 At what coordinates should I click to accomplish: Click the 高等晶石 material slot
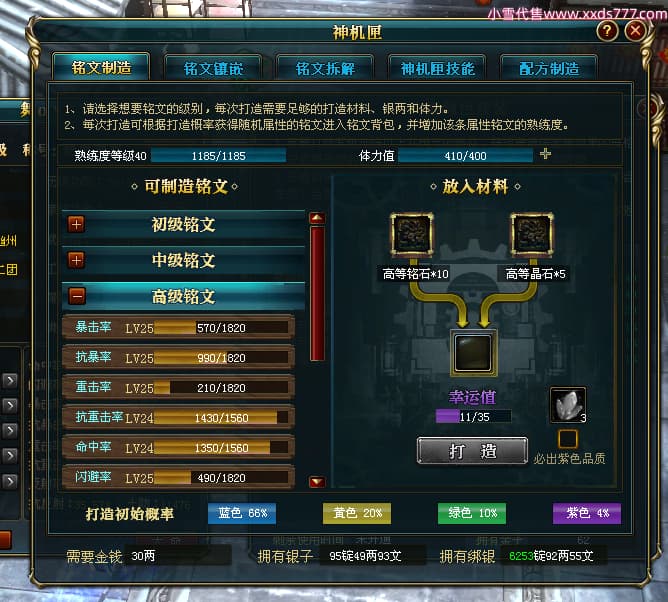(x=532, y=234)
